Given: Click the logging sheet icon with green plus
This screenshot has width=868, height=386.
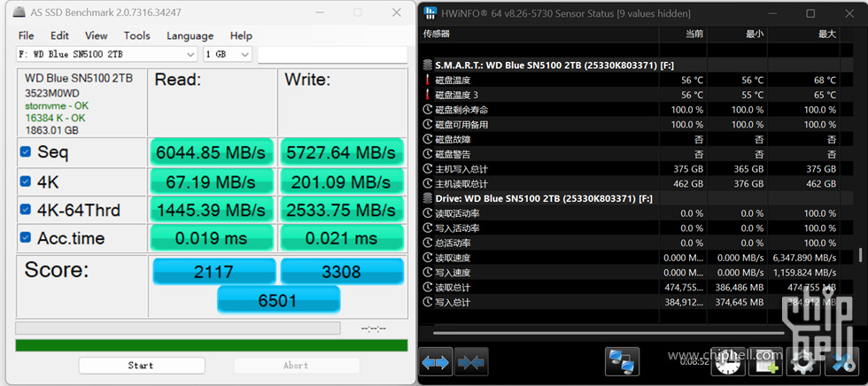Looking at the screenshot, I should 764,361.
